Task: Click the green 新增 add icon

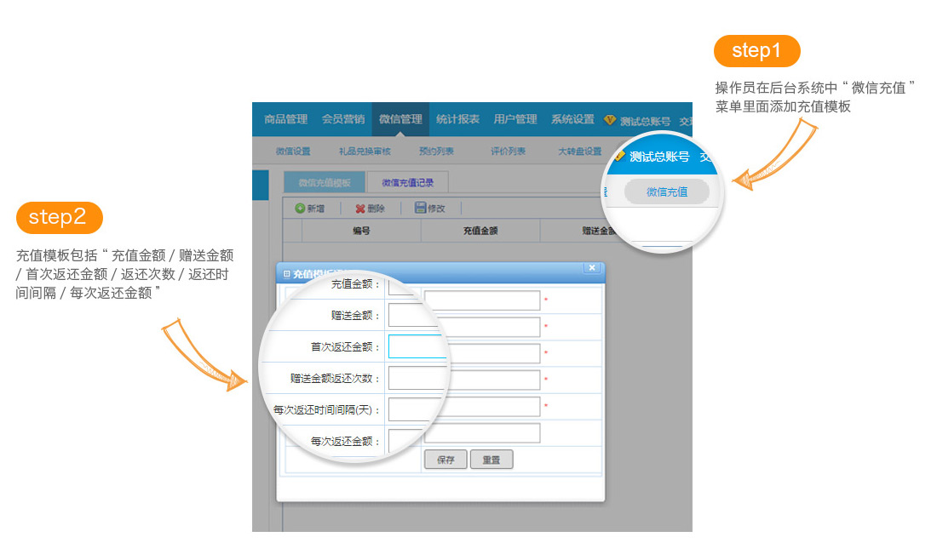Action: (x=300, y=209)
